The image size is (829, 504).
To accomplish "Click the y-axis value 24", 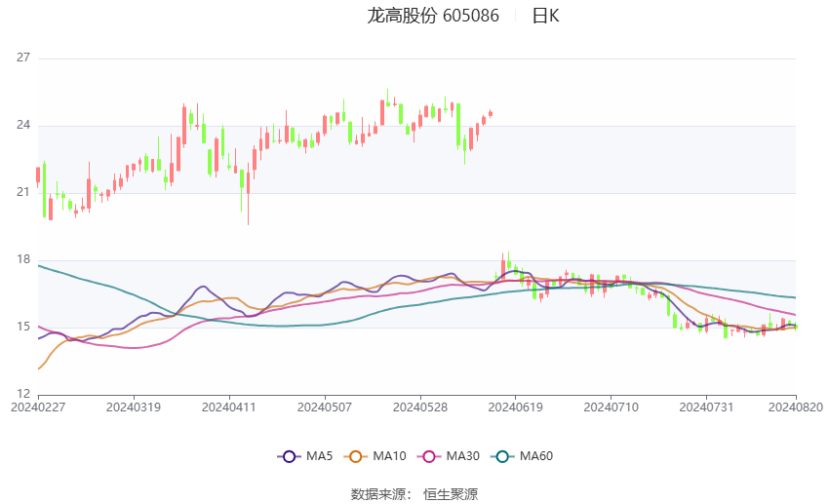I will point(23,125).
